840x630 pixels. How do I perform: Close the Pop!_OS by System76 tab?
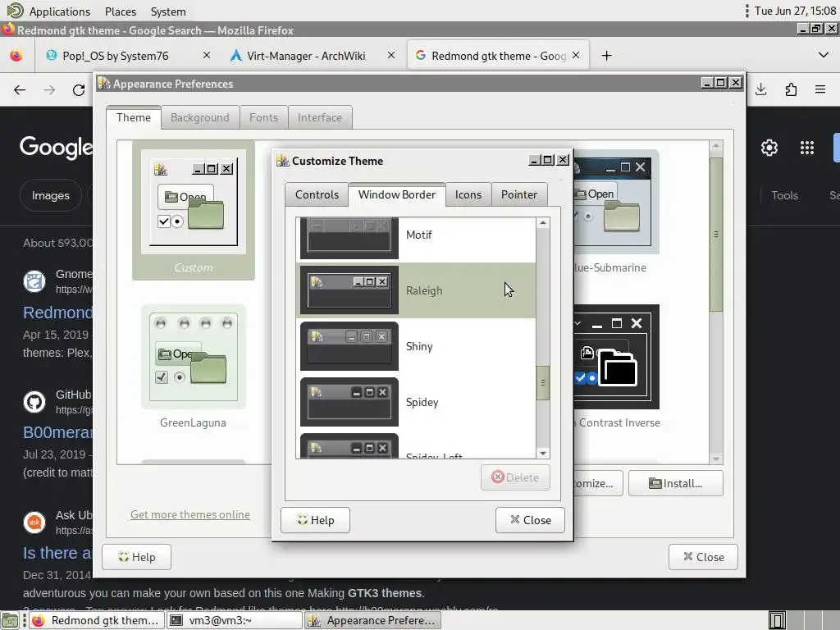(x=206, y=55)
